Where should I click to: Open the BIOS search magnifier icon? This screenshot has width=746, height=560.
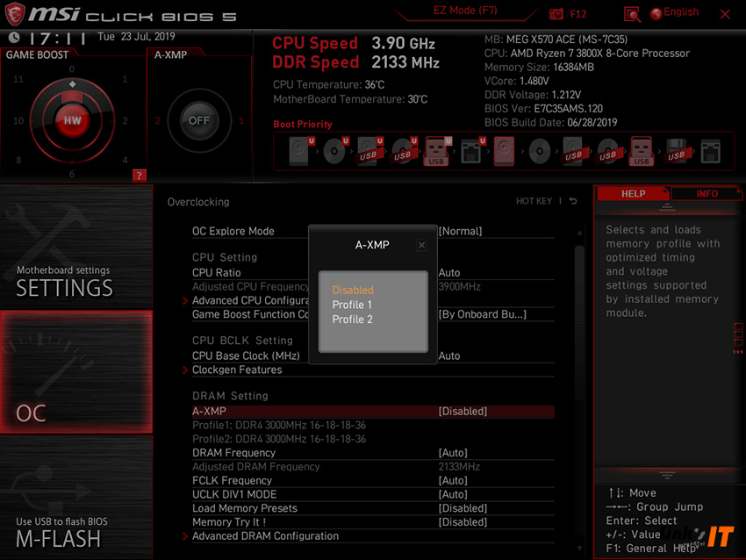(x=632, y=15)
